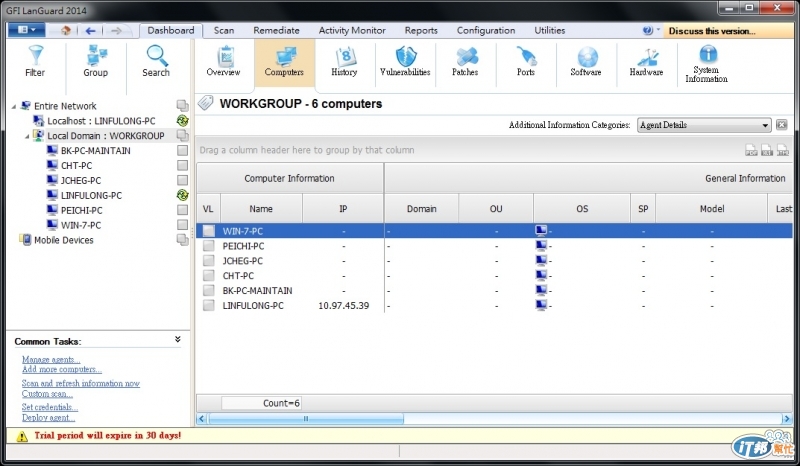Sort by the IP column header

[x=343, y=209]
